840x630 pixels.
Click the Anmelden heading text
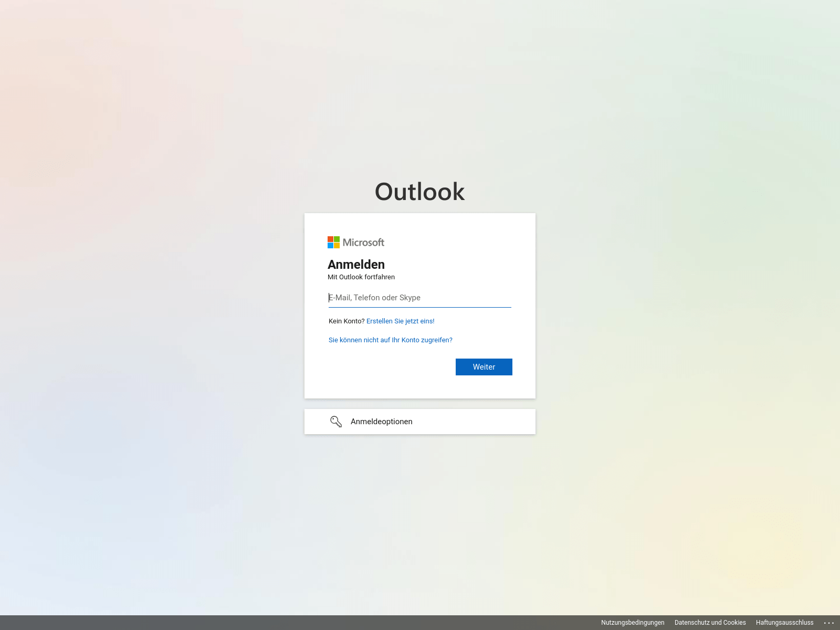pyautogui.click(x=356, y=265)
